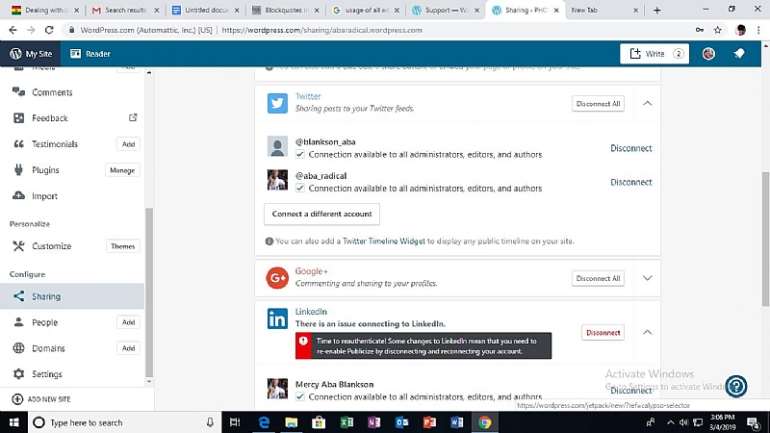Click the Import cloud icon

(19, 195)
